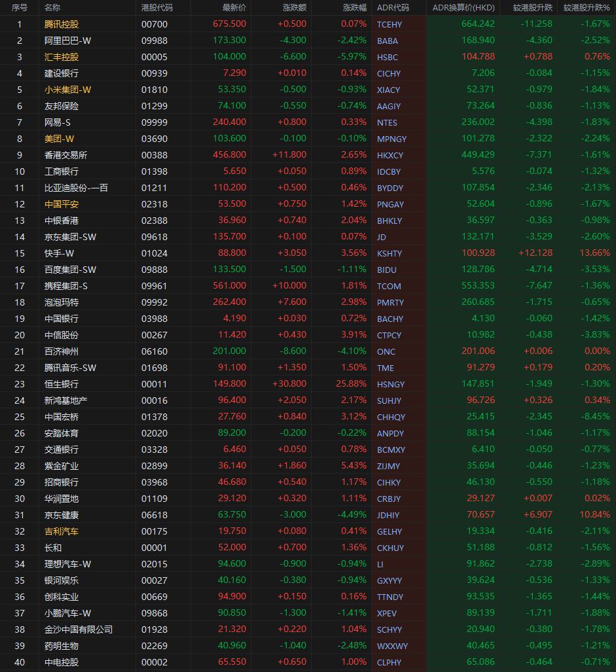
Task: Select stock name 小米集团-W
Action: (67, 90)
